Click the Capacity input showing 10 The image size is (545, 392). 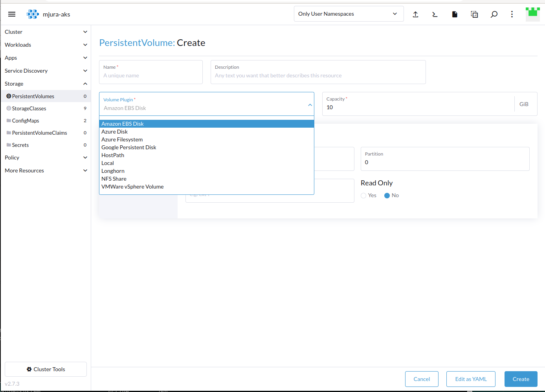coord(393,107)
